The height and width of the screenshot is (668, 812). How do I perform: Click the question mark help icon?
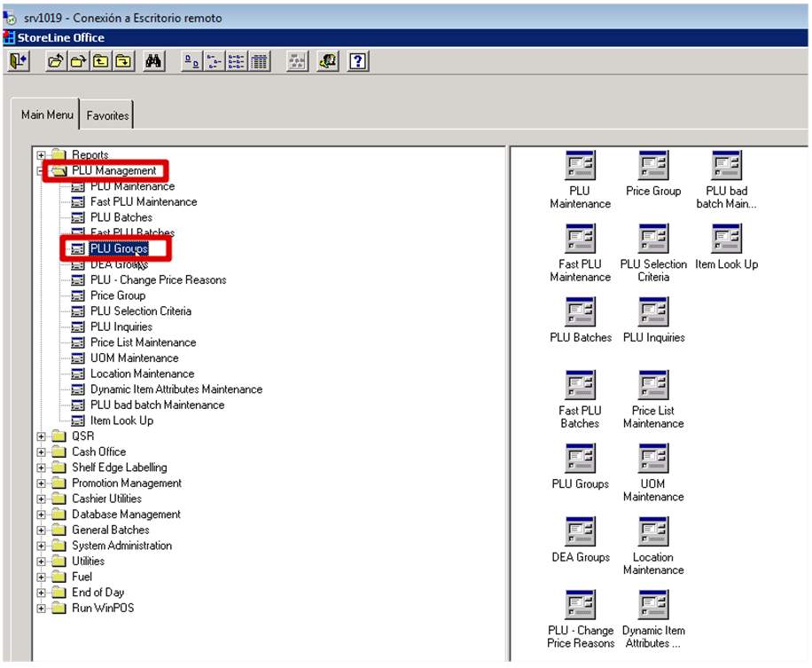tap(357, 61)
